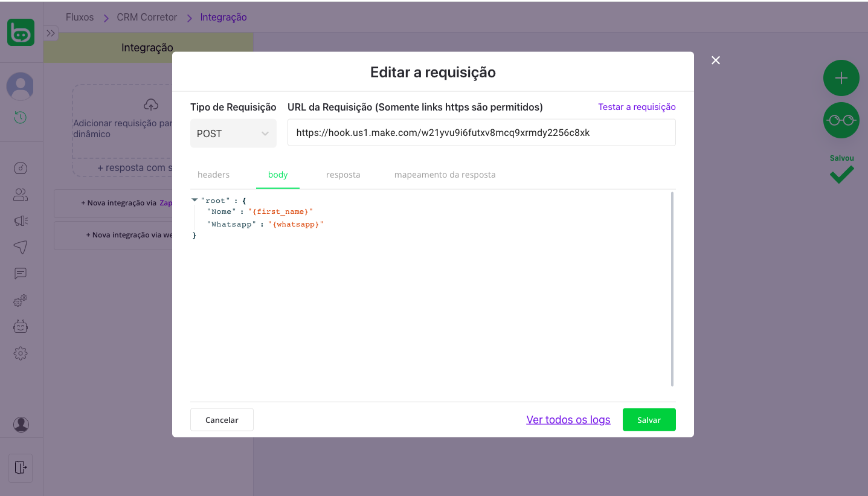
Task: Click the logout door icon
Action: coord(21,468)
